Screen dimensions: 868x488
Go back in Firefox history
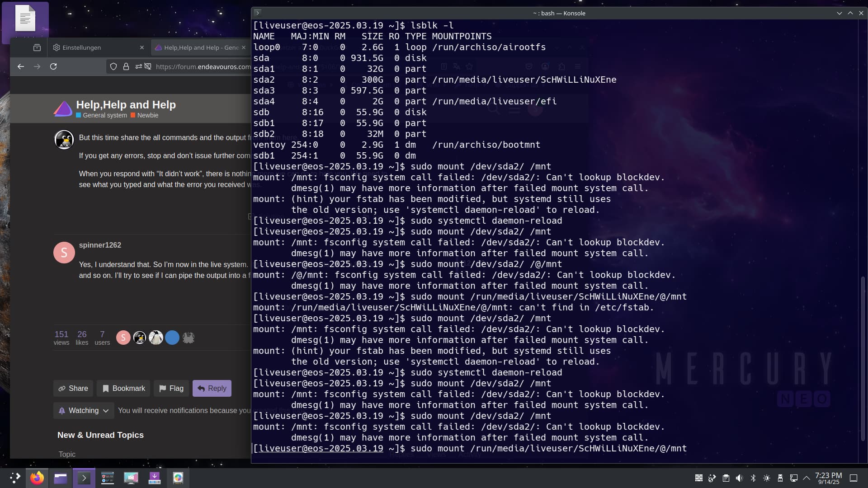[x=21, y=66]
